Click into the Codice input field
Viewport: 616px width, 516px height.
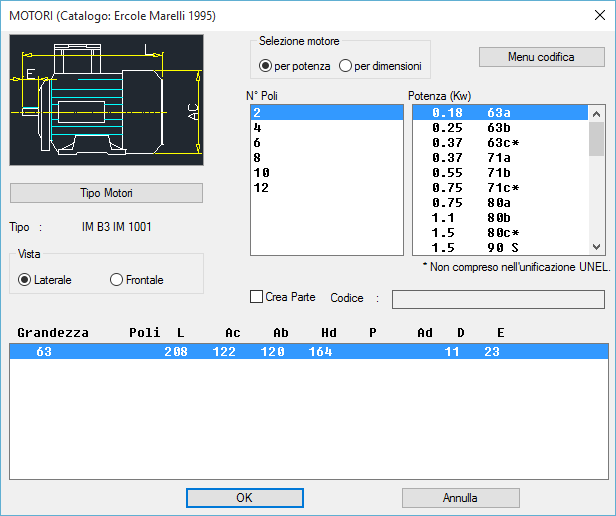click(x=498, y=299)
